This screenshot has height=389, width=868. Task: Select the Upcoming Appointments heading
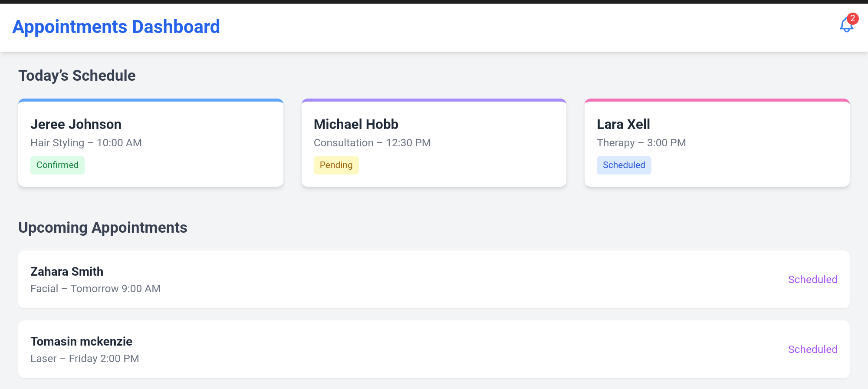pos(103,227)
